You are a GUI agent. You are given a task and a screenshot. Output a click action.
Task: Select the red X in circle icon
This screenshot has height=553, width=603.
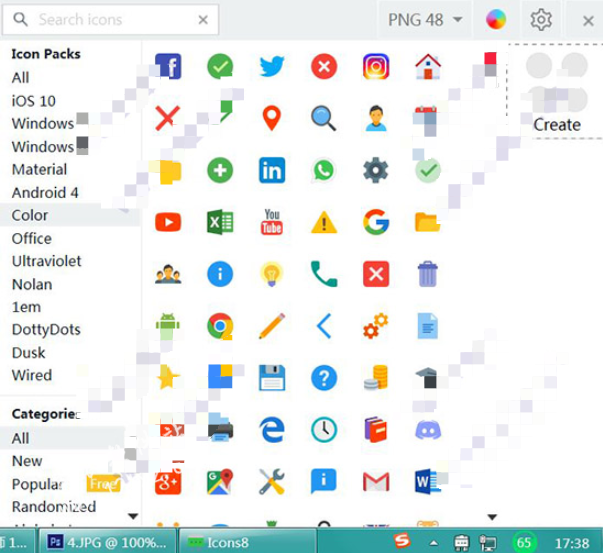(324, 66)
